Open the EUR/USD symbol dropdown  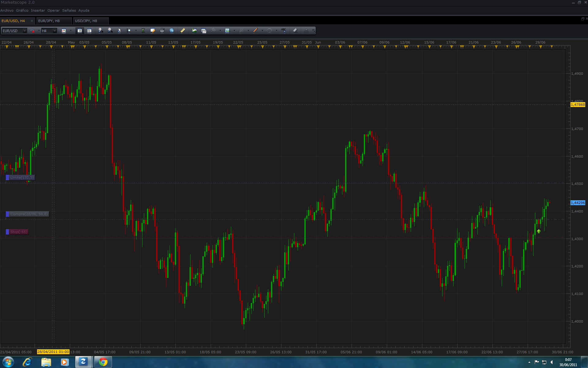point(24,31)
